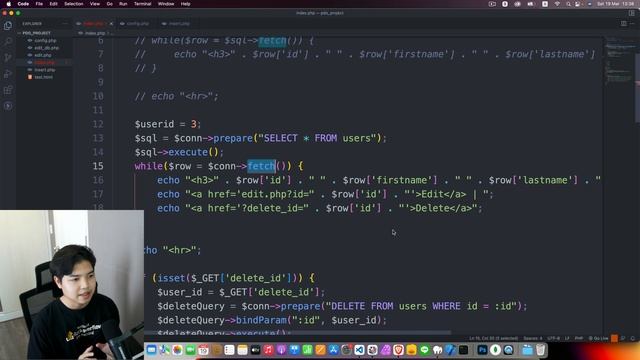The image size is (640, 360).
Task: Open the Go menu
Action: 109,4
